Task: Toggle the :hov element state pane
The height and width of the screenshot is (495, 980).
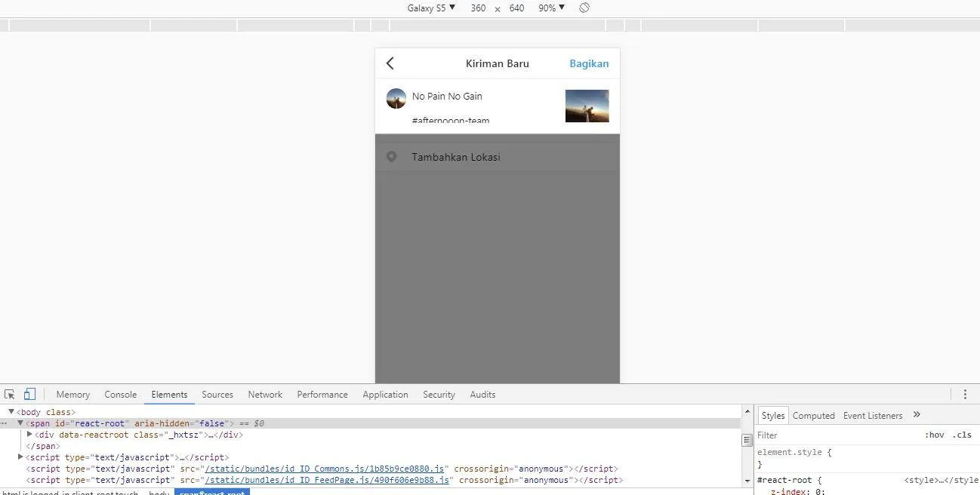Action: click(x=935, y=435)
